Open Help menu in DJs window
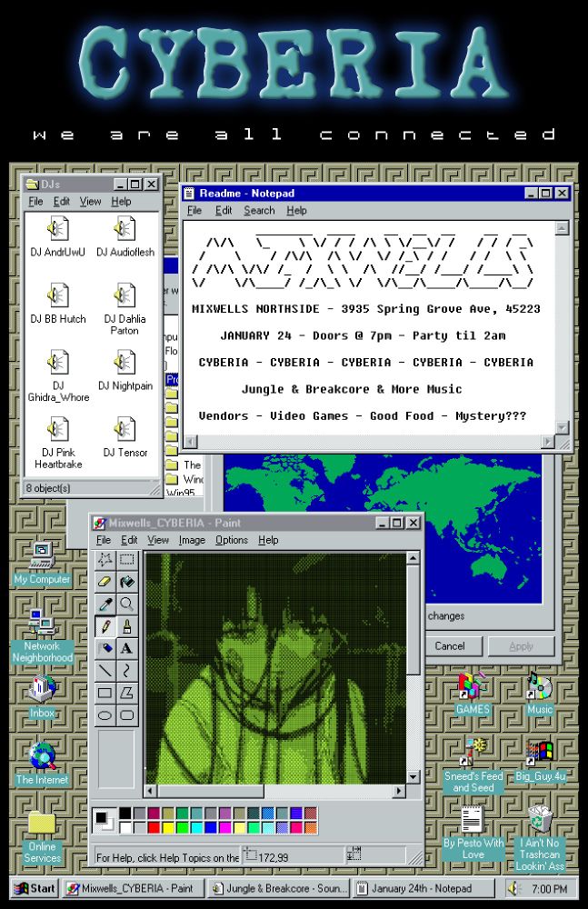 point(121,201)
